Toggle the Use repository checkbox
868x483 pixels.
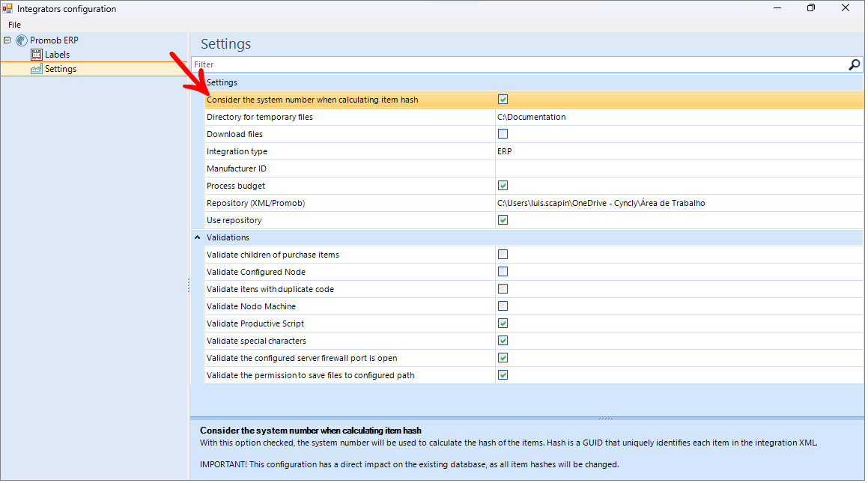point(503,220)
